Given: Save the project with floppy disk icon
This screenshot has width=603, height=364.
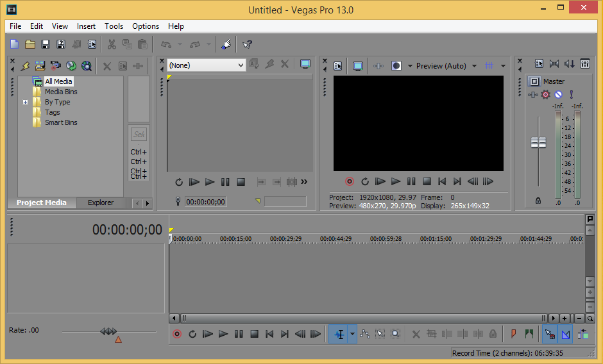Looking at the screenshot, I should click(x=46, y=44).
